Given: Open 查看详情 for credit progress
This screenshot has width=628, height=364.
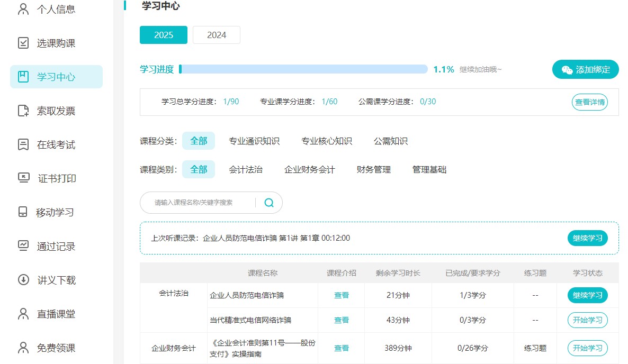Looking at the screenshot, I should tap(589, 102).
